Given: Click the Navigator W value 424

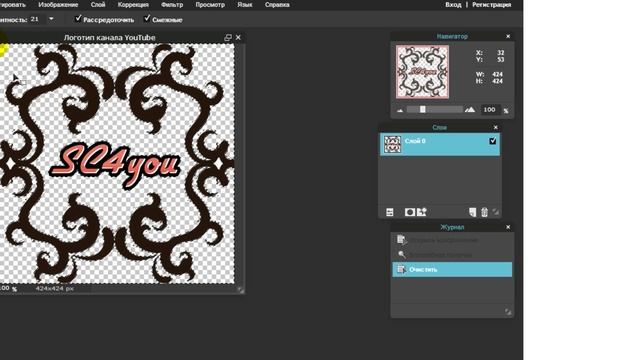Looking at the screenshot, I should coord(498,74).
